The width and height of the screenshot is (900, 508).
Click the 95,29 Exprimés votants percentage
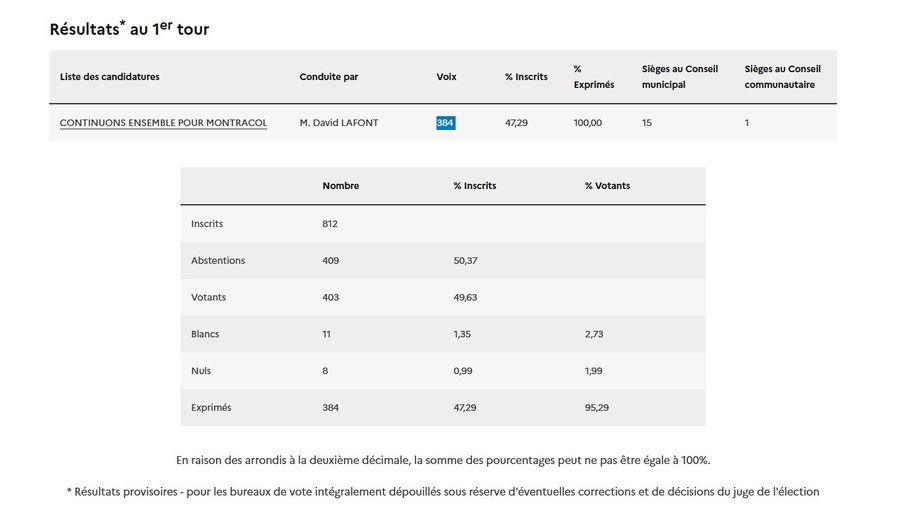coord(596,408)
